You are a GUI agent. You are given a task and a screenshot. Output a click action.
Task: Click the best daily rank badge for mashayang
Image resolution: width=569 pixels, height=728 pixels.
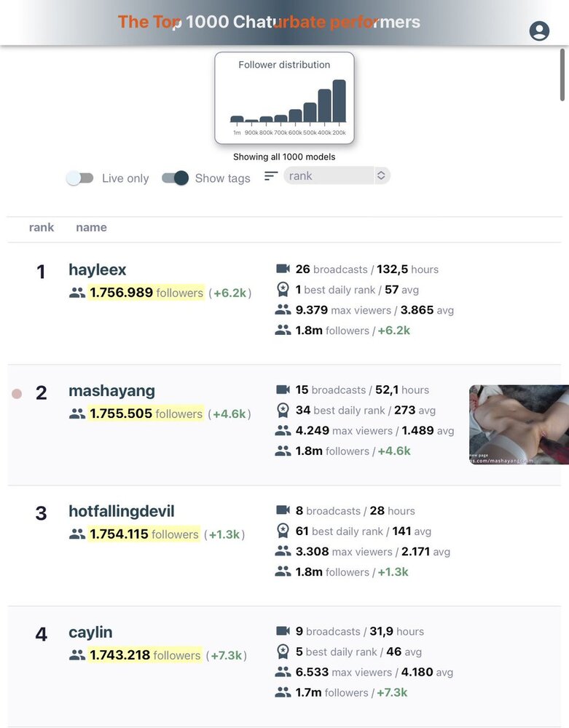point(283,411)
